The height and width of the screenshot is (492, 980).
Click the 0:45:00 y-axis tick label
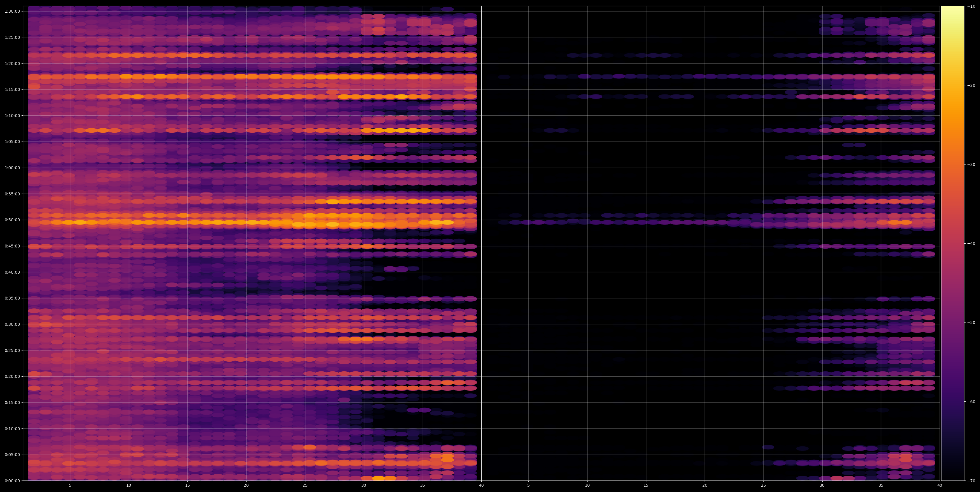[12, 246]
